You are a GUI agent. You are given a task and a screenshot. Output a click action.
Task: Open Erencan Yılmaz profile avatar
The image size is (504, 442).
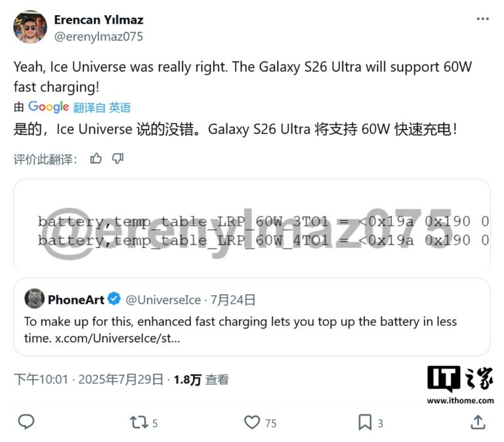30,27
